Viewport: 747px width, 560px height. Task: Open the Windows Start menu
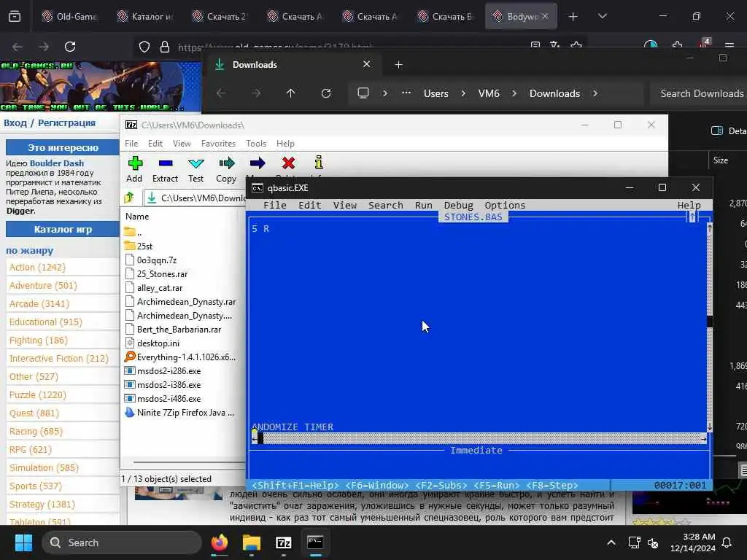pos(23,542)
